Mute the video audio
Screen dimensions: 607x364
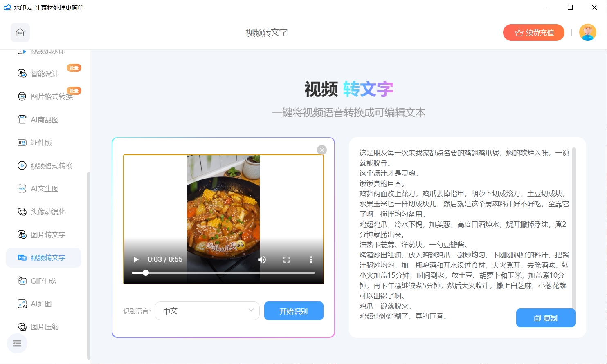[x=262, y=259]
